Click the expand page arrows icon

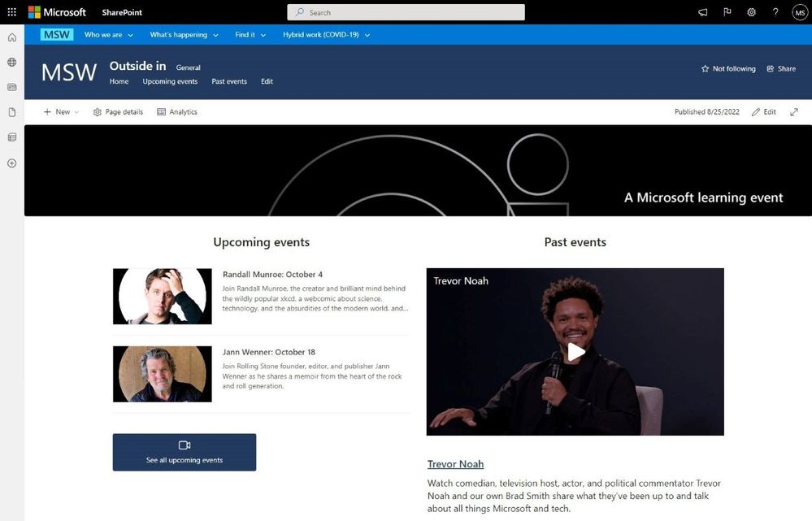(x=794, y=112)
